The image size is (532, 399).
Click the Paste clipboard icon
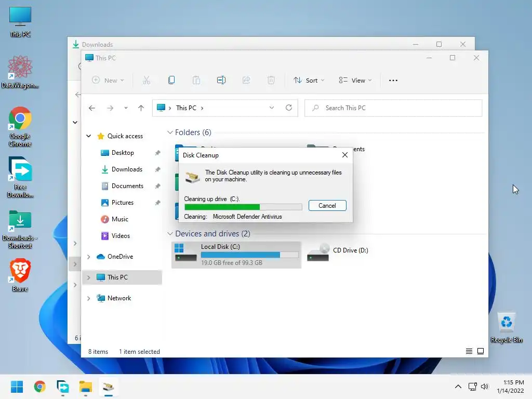pyautogui.click(x=196, y=81)
